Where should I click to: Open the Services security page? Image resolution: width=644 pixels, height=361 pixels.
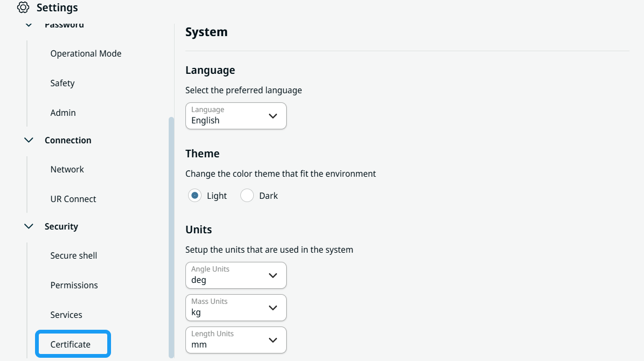pos(66,315)
